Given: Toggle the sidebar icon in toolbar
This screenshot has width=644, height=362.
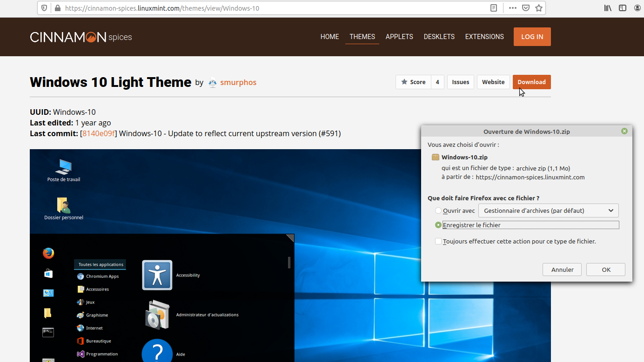Looking at the screenshot, I should 622,8.
